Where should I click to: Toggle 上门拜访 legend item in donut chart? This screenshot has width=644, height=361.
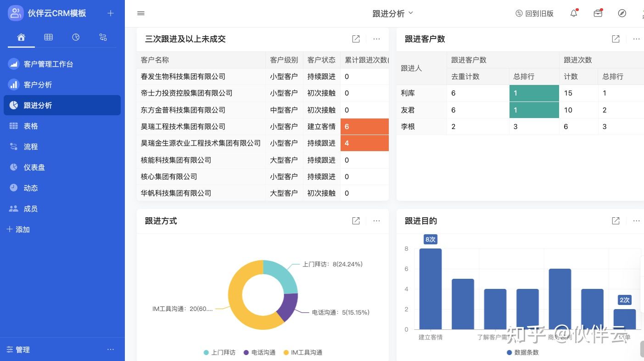pyautogui.click(x=219, y=352)
